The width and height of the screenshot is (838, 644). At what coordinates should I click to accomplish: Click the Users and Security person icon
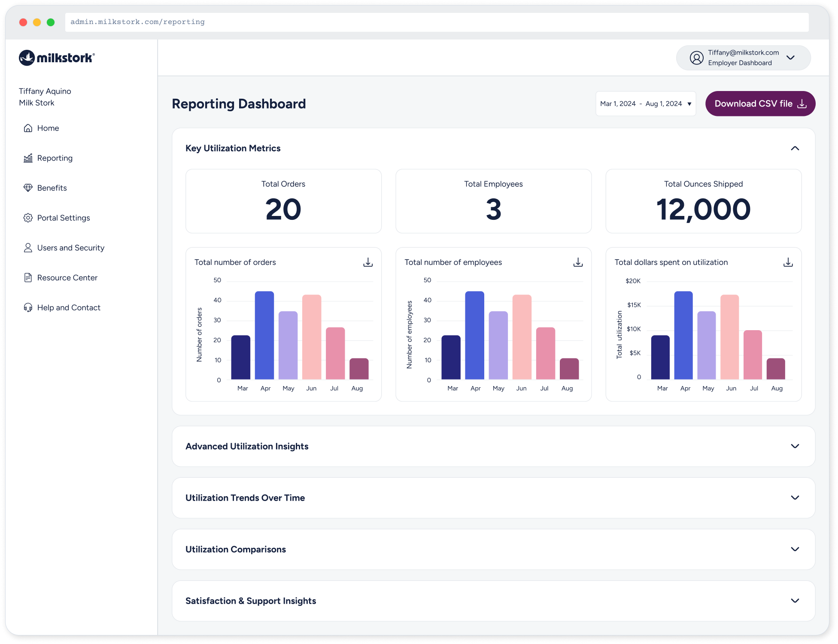tap(28, 248)
